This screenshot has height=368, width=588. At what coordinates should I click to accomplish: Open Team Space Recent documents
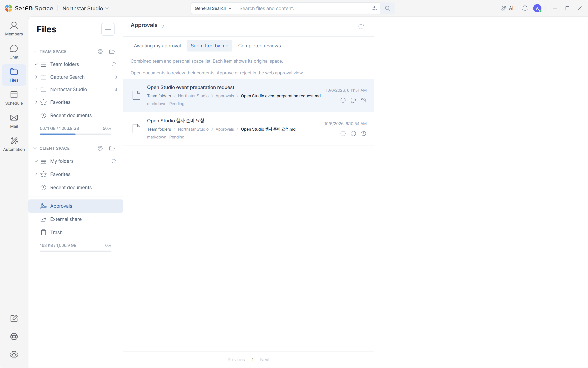coord(75,115)
